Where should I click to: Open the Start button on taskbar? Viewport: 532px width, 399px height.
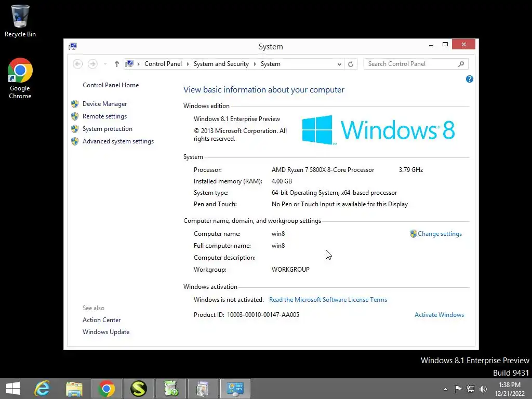coord(13,389)
